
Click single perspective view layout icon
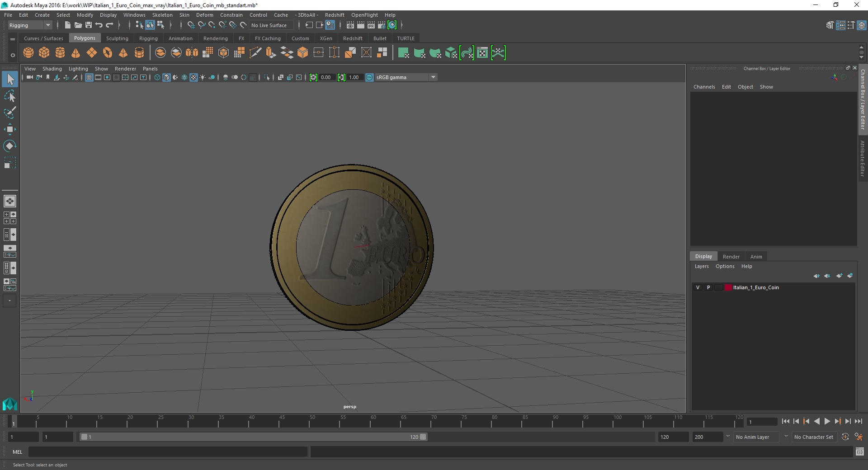click(x=10, y=201)
